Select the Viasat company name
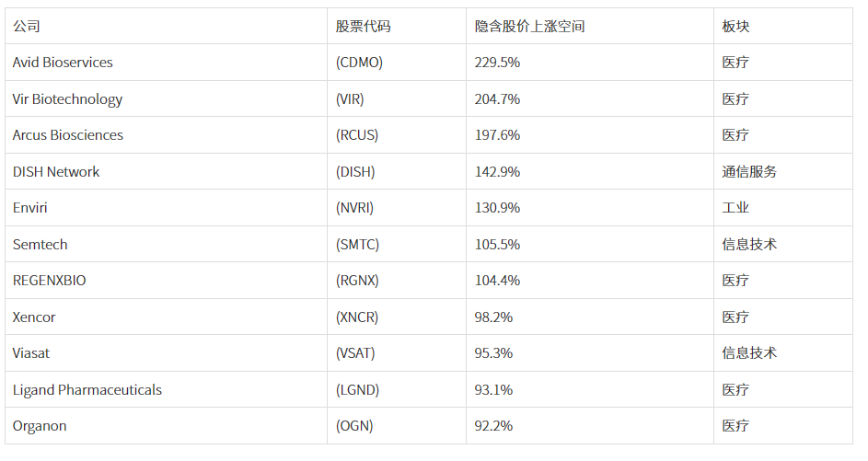 31,353
